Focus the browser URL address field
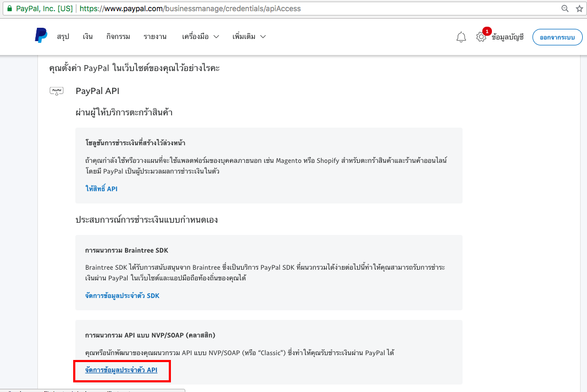Screen dimensions: 587x392 tap(320, 9)
